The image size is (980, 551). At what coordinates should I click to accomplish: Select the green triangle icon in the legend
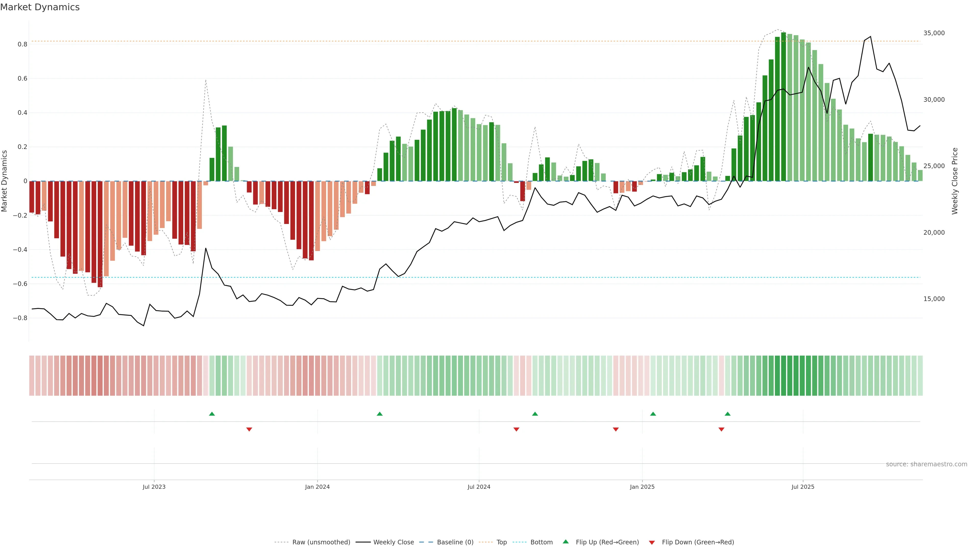point(566,542)
